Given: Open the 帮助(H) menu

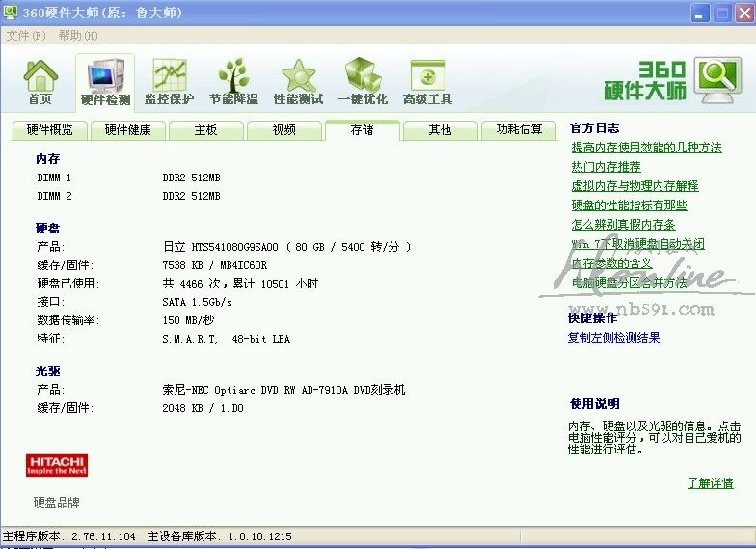Looking at the screenshot, I should [x=77, y=35].
